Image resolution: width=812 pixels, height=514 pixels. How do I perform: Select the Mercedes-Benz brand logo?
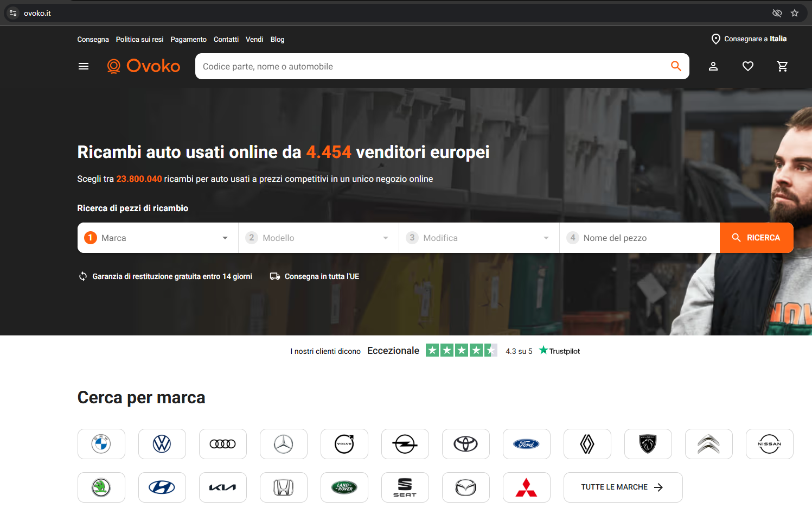(284, 444)
